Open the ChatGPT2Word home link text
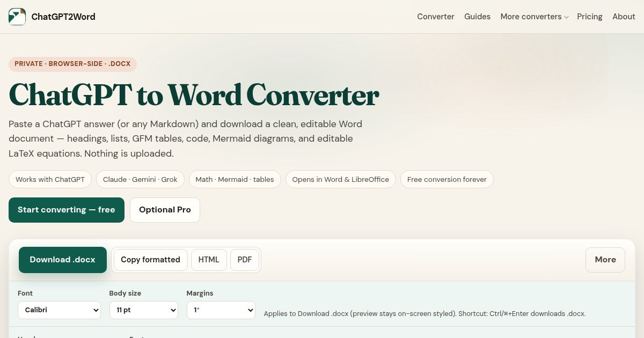Screen dimensions: 644x338 click(x=63, y=17)
